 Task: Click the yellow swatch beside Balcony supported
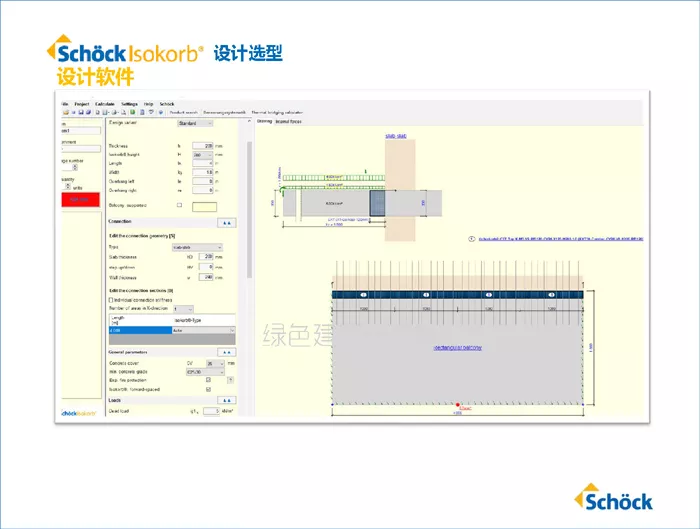point(204,207)
